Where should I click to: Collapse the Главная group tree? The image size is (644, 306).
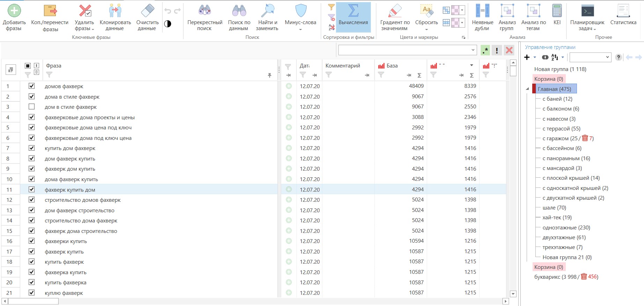coord(527,89)
